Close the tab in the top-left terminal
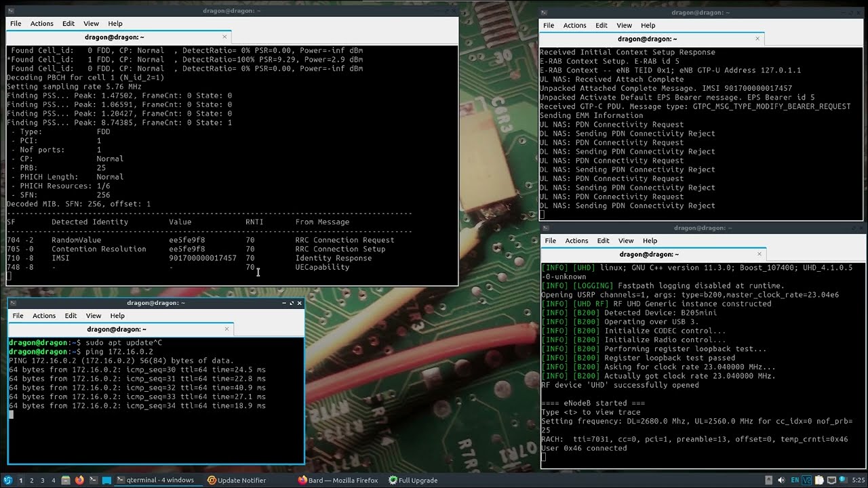This screenshot has width=868, height=488. 225,37
